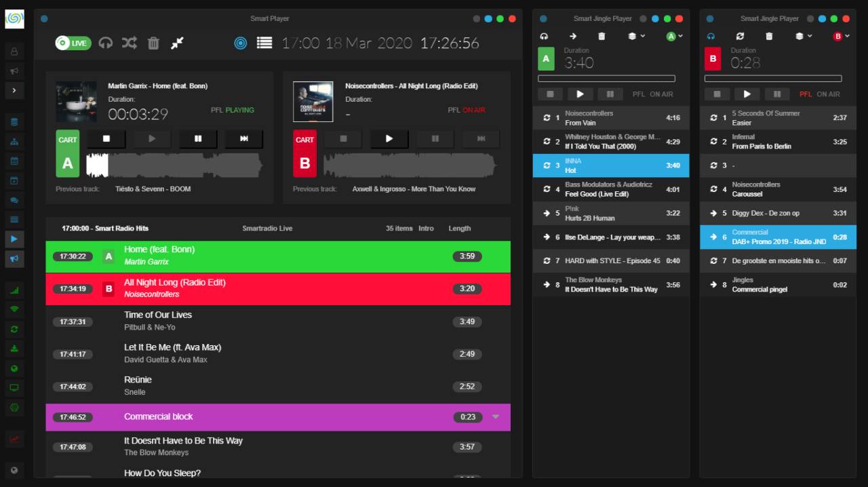Expand the Commercial block playlist entry
868x487 pixels.
click(x=496, y=417)
